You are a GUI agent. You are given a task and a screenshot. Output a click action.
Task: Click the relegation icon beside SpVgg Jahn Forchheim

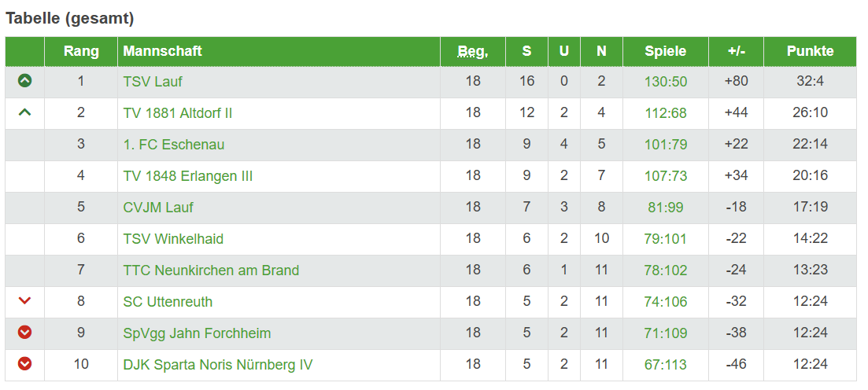(24, 333)
